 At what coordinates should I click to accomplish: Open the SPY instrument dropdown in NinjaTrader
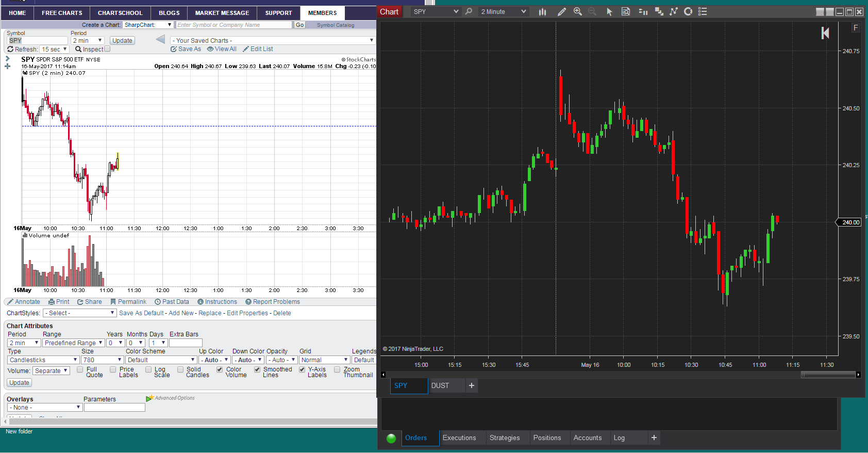[436, 11]
